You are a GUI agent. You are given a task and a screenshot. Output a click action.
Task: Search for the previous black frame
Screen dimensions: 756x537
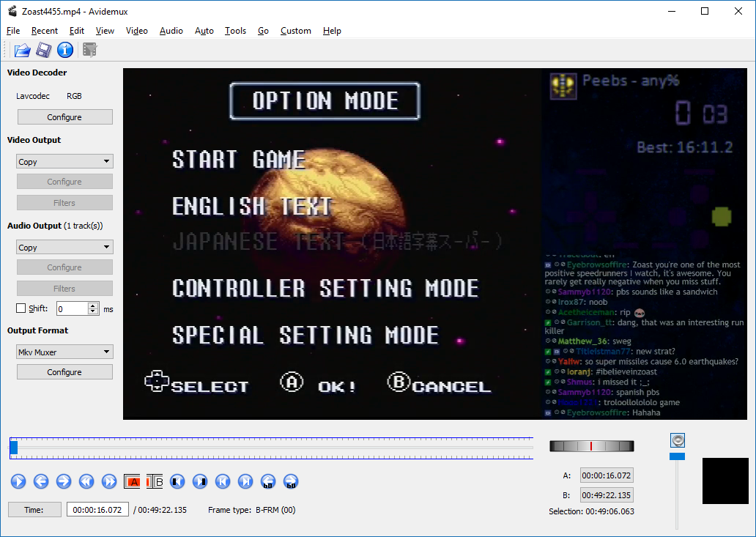point(177,481)
